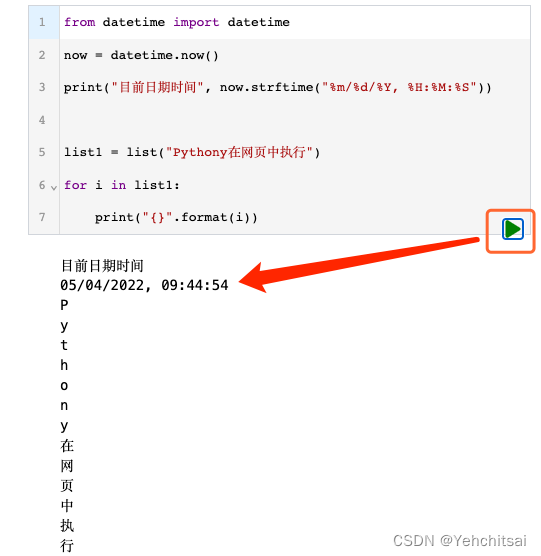The height and width of the screenshot is (556, 541).
Task: Place cursor on 'for' keyword
Action: 76,185
